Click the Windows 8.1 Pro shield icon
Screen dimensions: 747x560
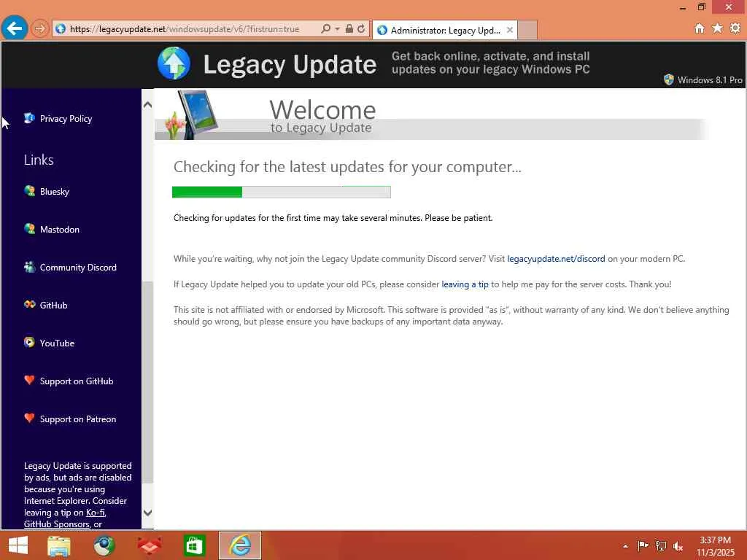pos(669,79)
